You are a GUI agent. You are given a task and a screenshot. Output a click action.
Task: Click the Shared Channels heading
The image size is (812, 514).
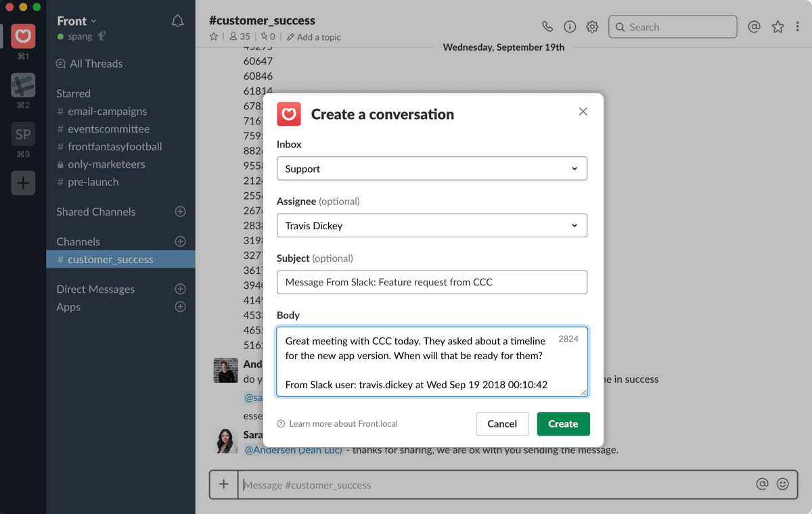point(96,212)
